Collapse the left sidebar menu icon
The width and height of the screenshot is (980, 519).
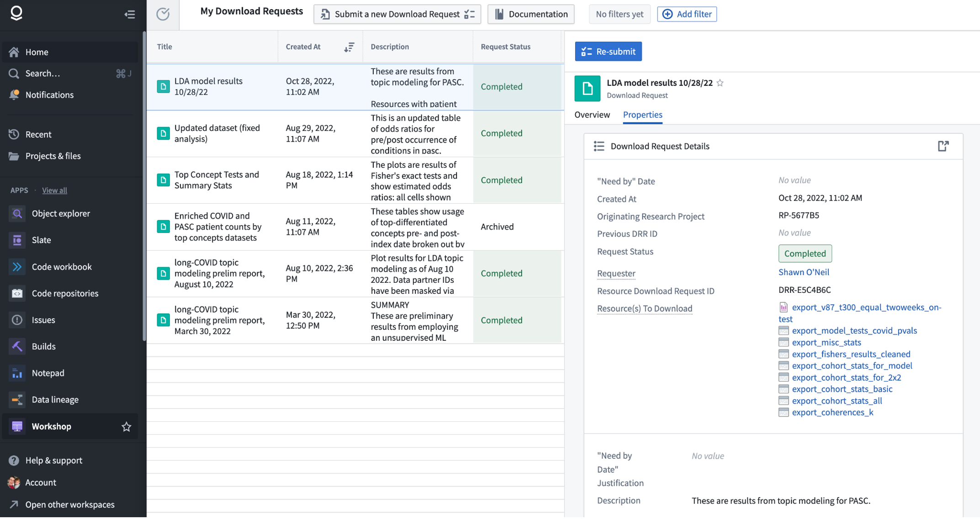(x=129, y=14)
